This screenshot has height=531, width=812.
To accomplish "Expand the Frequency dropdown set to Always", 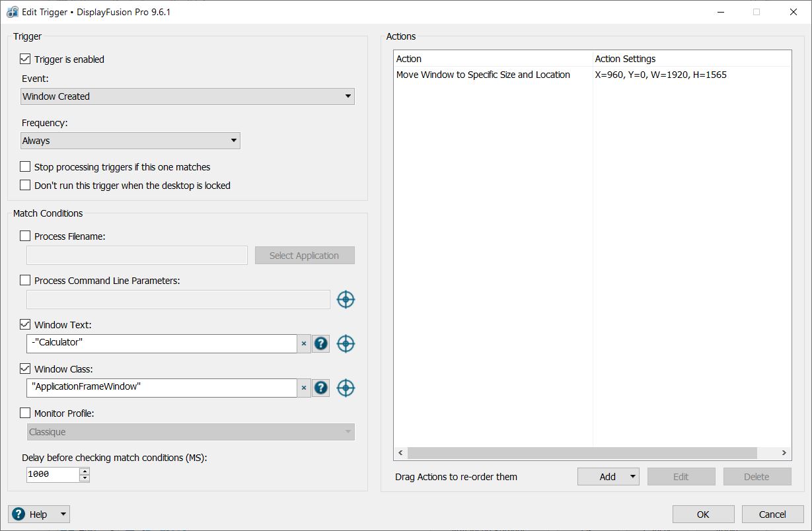I will (x=130, y=141).
